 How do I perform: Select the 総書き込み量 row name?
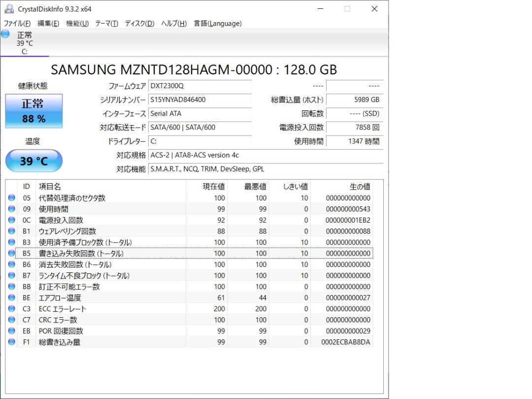pos(60,342)
